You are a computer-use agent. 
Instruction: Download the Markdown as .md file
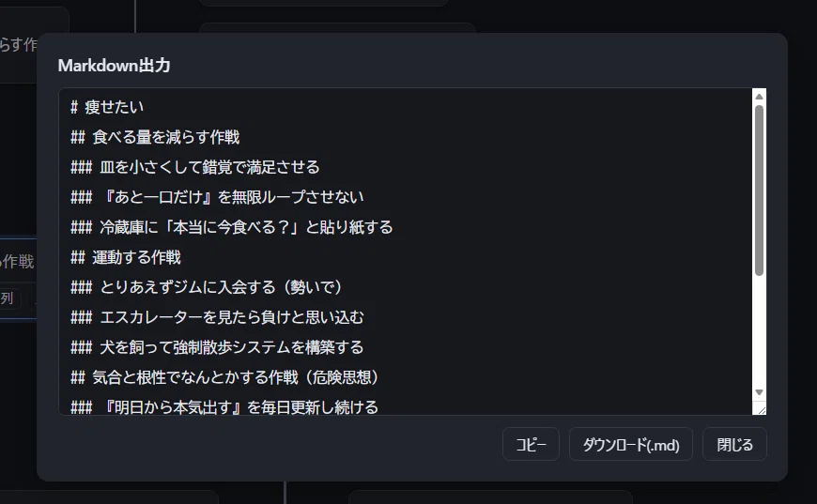tap(630, 444)
